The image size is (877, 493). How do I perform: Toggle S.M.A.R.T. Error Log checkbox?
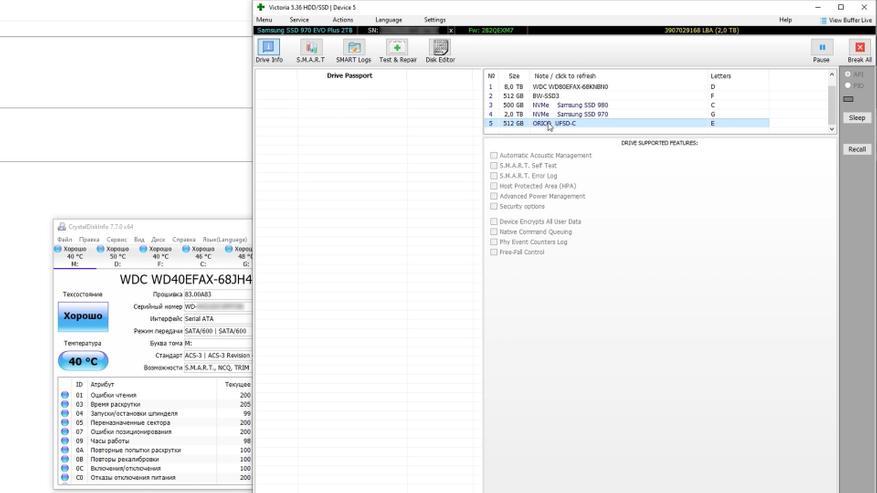[493, 176]
